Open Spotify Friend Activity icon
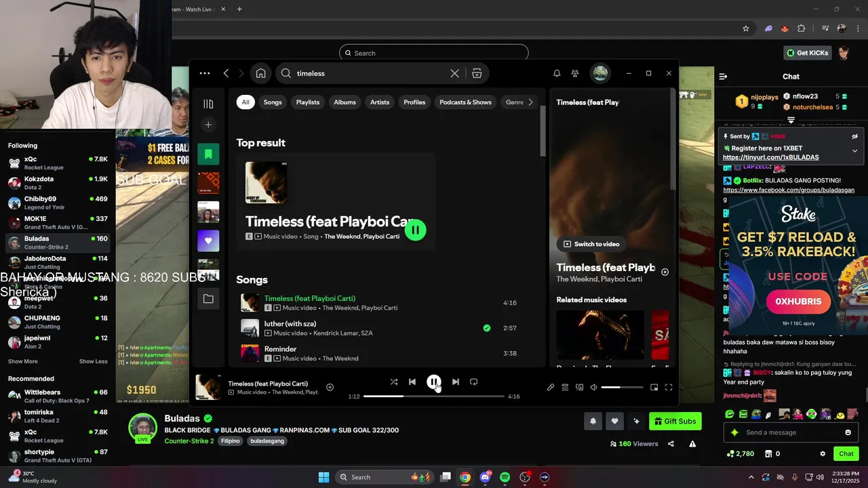The image size is (868, 488). 575,73
